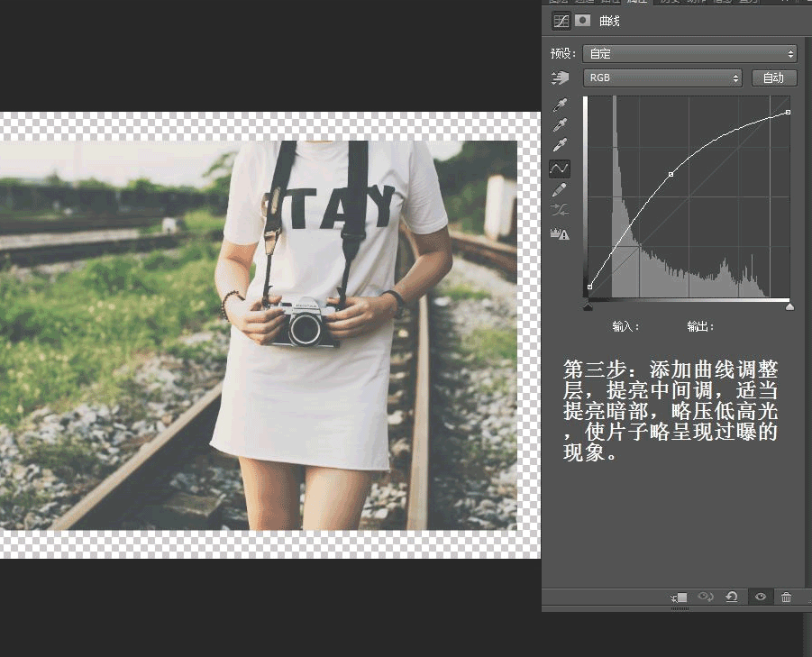812x657 pixels.
Task: Click the rightmost panel tab in tab row
Action: 745,2
